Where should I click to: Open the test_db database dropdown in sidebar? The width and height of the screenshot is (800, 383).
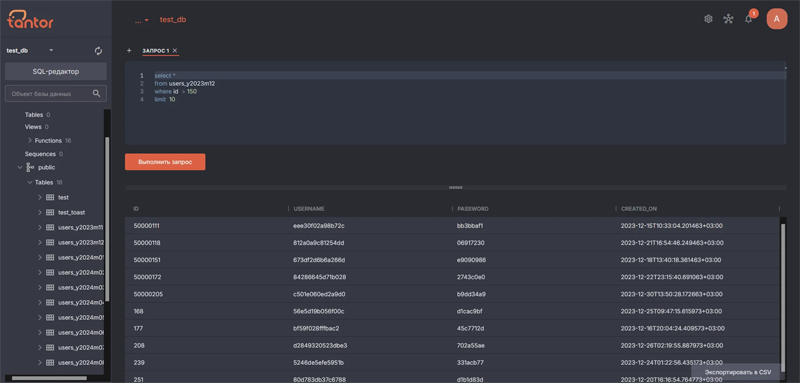51,50
